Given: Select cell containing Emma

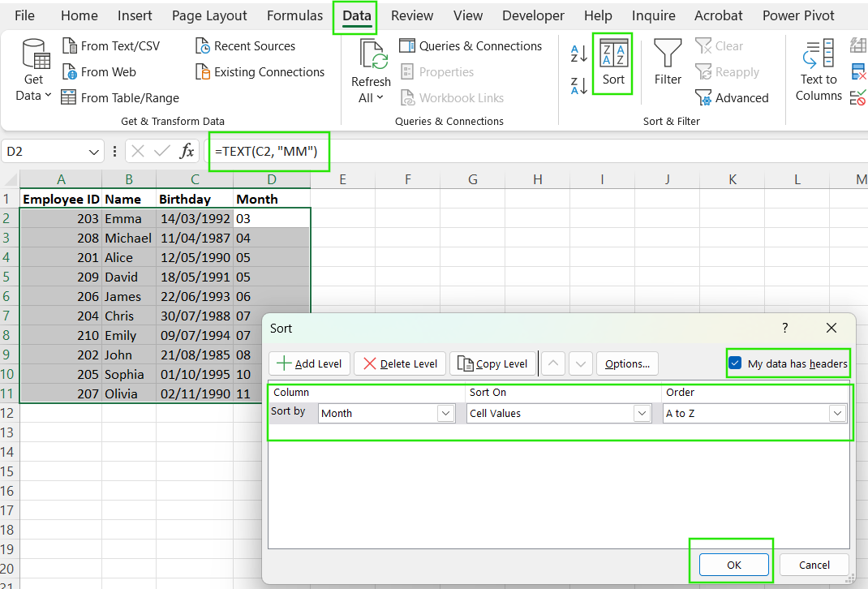Looking at the screenshot, I should pyautogui.click(x=129, y=219).
